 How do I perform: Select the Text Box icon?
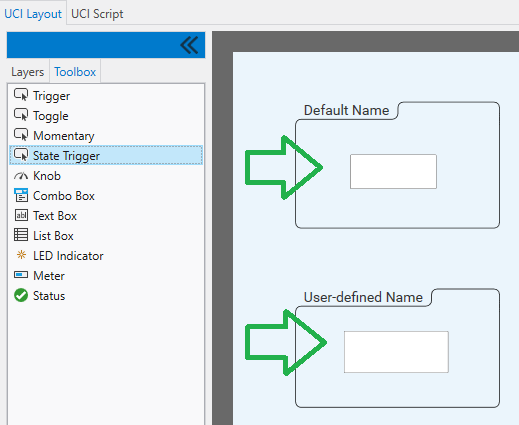click(21, 215)
